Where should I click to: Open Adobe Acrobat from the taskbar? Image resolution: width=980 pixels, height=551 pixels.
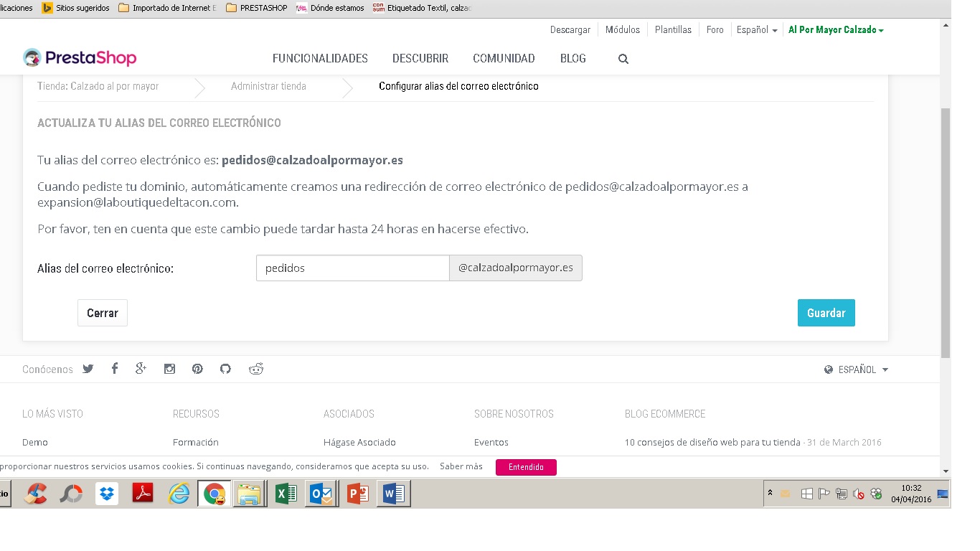[143, 494]
